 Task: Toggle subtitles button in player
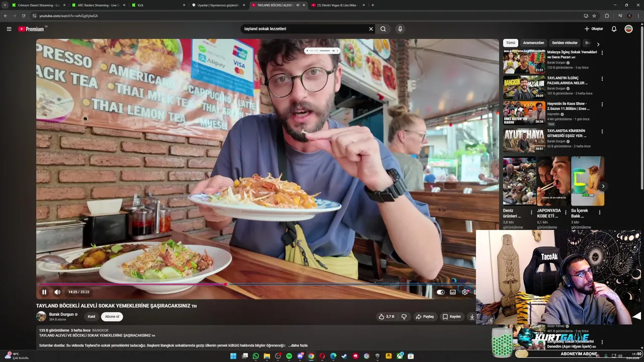(453, 292)
